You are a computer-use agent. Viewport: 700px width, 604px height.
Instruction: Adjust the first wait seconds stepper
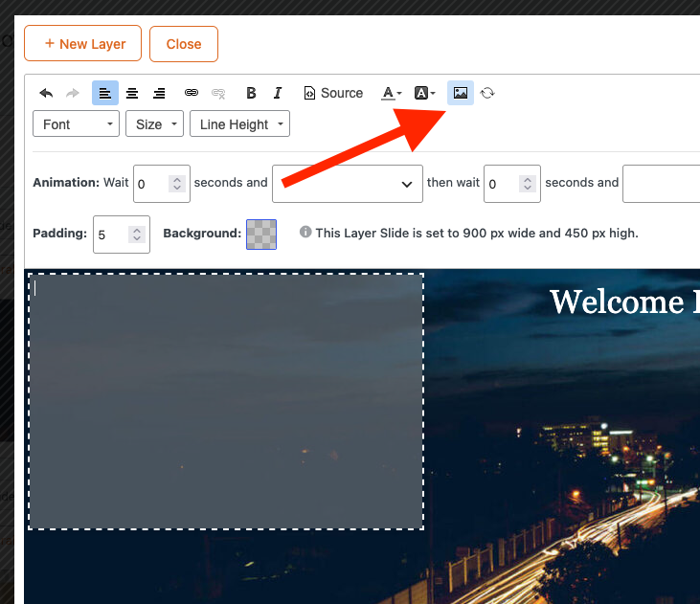(177, 184)
